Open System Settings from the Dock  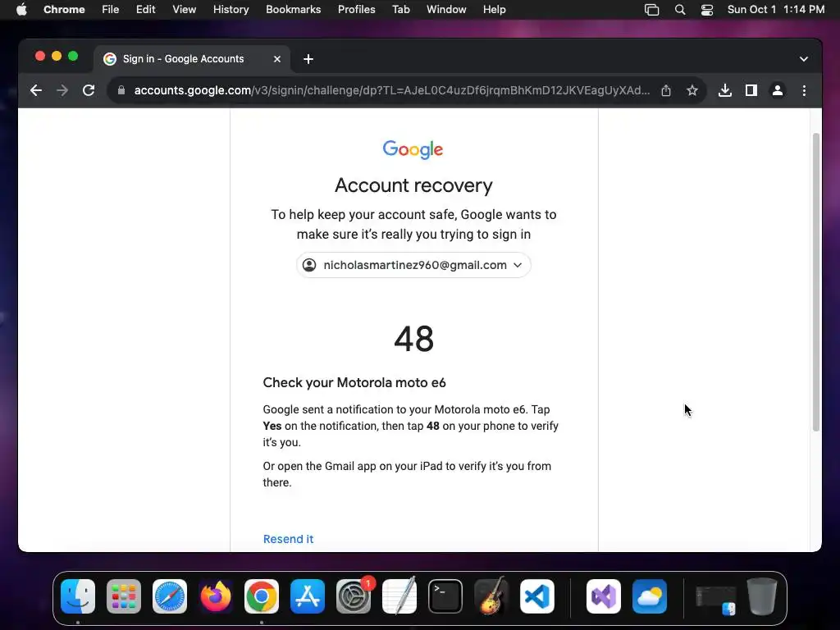[x=354, y=596]
